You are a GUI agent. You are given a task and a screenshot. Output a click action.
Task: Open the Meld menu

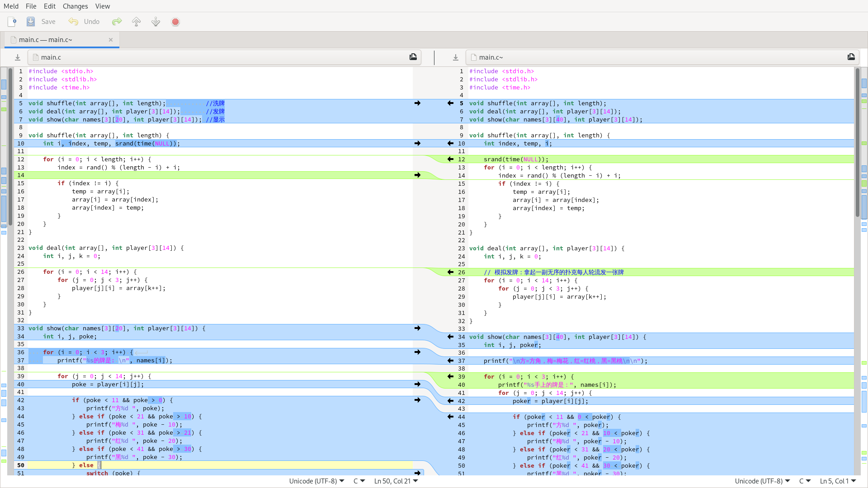[11, 6]
